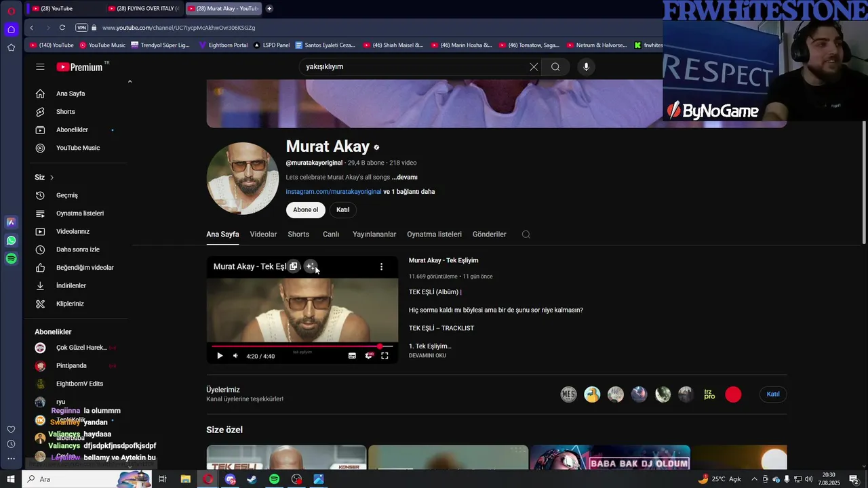Screen dimensions: 868x488
Task: Open WhatsApp in the Opera sidebar
Action: 11,240
